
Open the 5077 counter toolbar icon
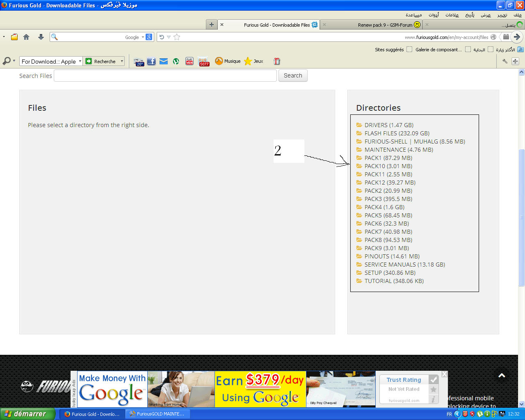point(204,62)
